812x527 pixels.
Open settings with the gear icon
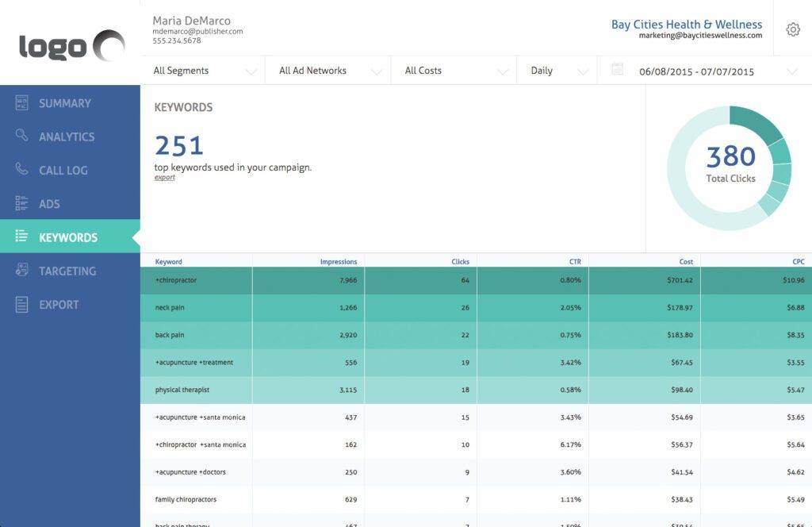tap(793, 29)
